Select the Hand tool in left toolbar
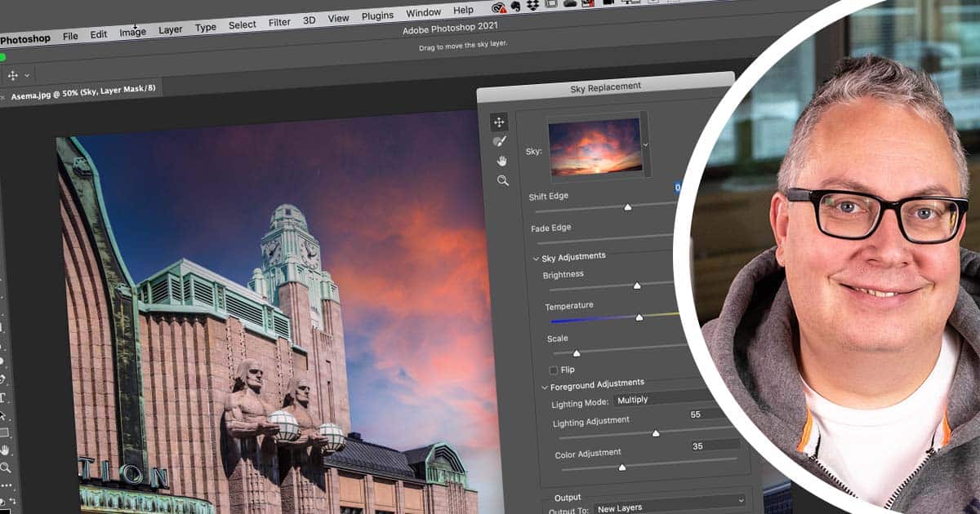This screenshot has width=980, height=514. (4, 450)
